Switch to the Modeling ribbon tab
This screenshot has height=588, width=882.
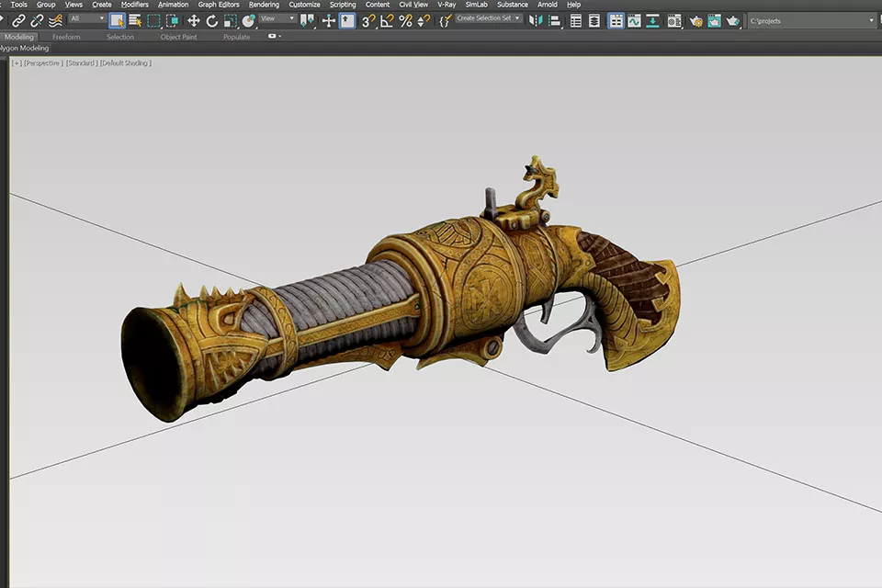(x=19, y=37)
